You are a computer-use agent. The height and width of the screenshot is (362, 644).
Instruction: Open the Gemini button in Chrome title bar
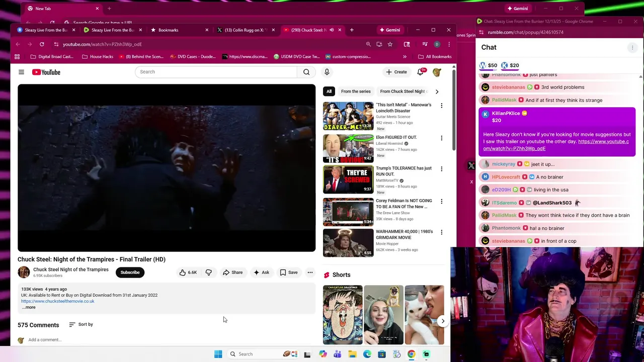[x=389, y=30]
